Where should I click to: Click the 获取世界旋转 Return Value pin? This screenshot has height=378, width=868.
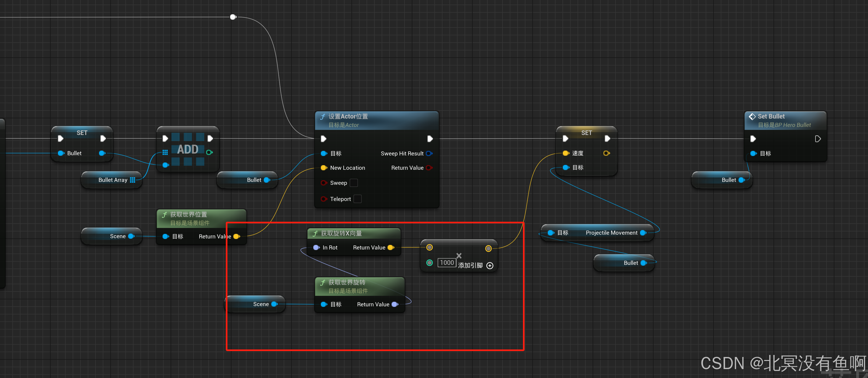pos(395,304)
